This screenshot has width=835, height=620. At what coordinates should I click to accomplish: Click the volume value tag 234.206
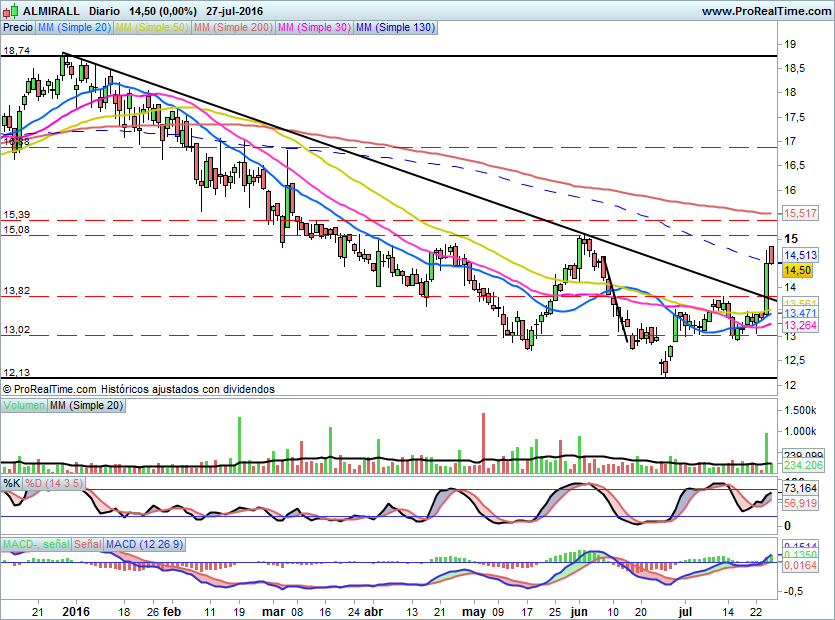pyautogui.click(x=804, y=465)
